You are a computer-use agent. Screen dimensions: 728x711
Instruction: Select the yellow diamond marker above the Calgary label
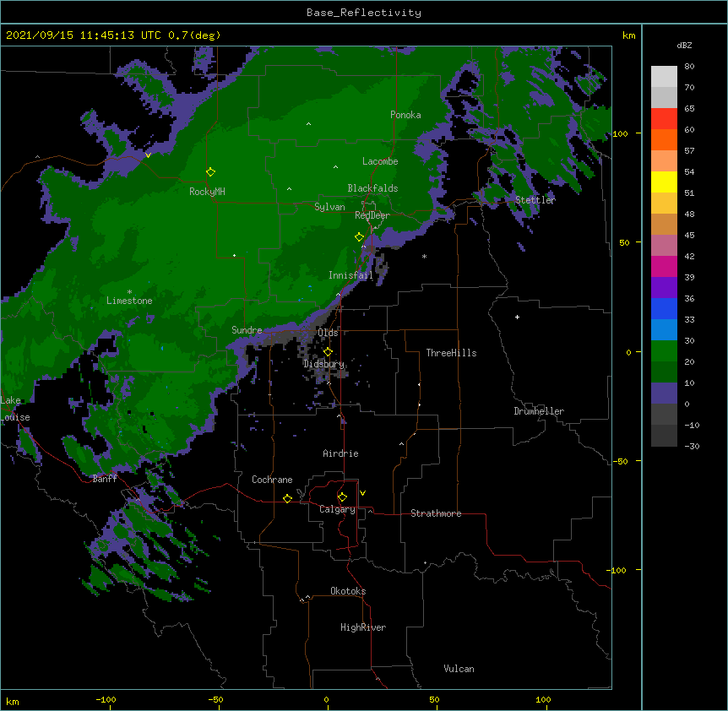coord(342,497)
